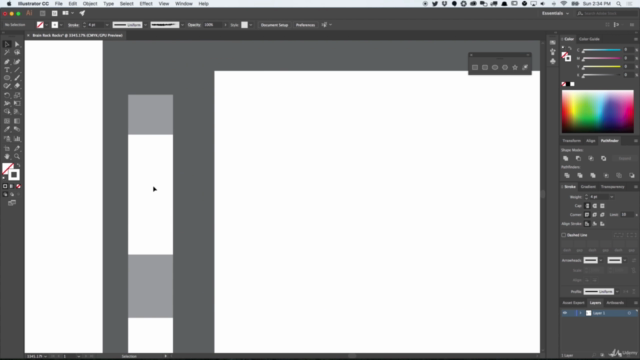Click the color spectrum in Color panel
This screenshot has width=640, height=360.
598,111
